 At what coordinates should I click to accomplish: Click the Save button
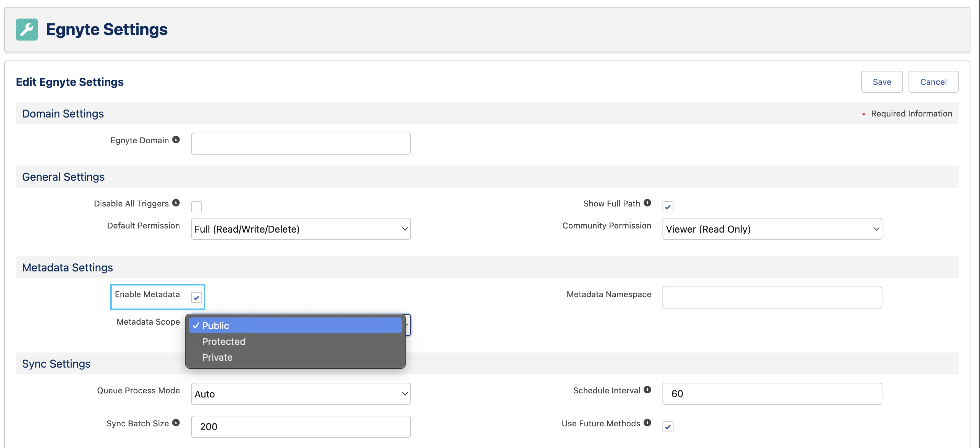pyautogui.click(x=881, y=82)
